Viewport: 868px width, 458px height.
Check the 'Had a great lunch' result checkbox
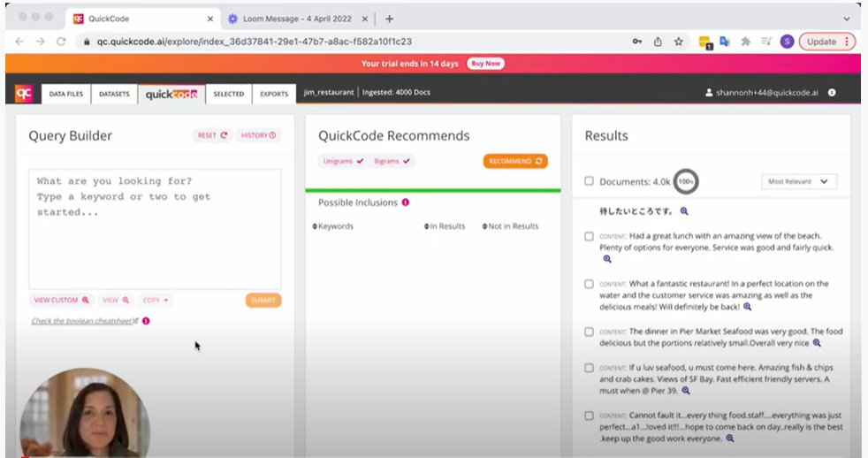point(589,236)
